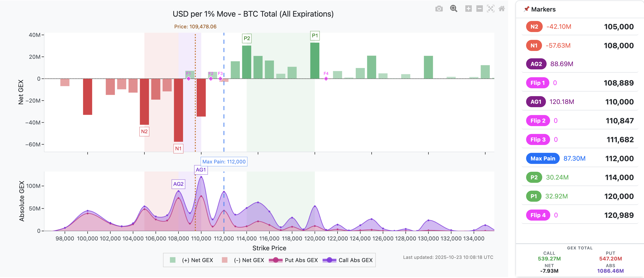Click the Max Pain: 112,000 chart label

pos(224,162)
